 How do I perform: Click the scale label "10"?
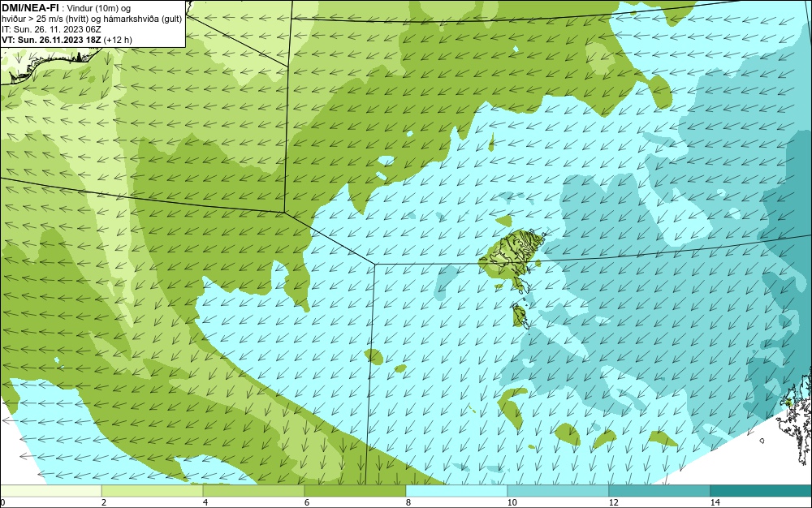512,503
